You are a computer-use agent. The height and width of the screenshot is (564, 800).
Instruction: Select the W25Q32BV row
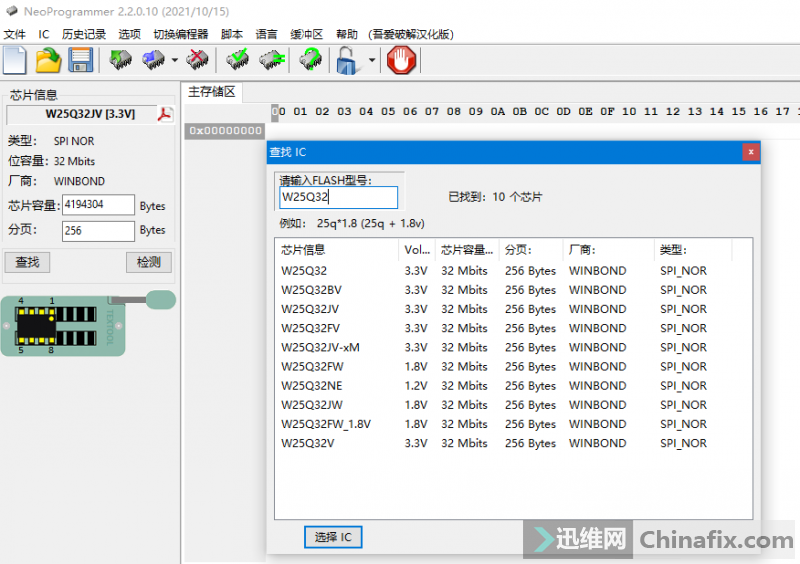(513, 290)
